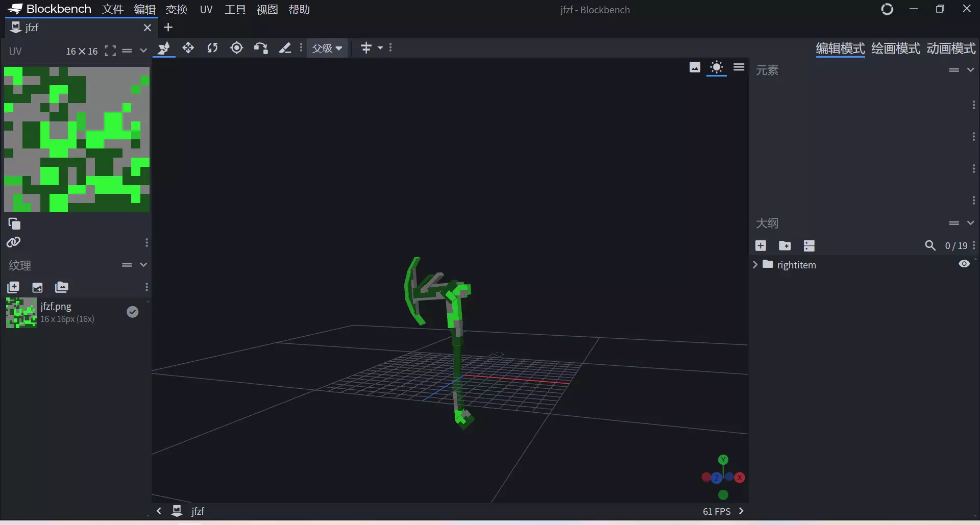Click the chain link icon below UV editor

click(14, 242)
